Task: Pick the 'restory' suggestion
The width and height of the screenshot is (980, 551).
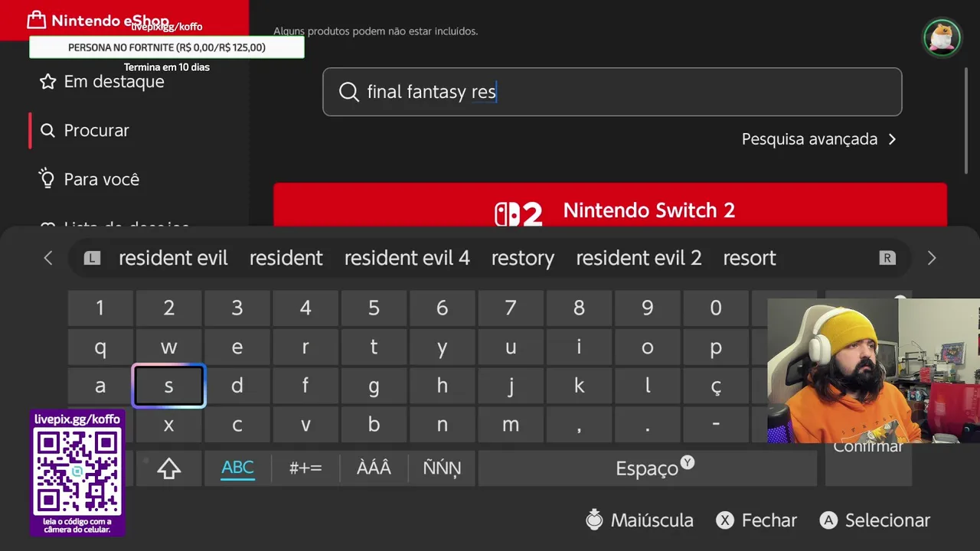Action: 523,258
